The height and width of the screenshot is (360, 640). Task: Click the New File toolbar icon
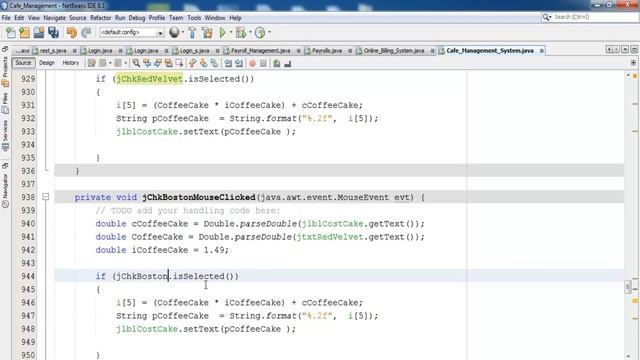(11, 33)
